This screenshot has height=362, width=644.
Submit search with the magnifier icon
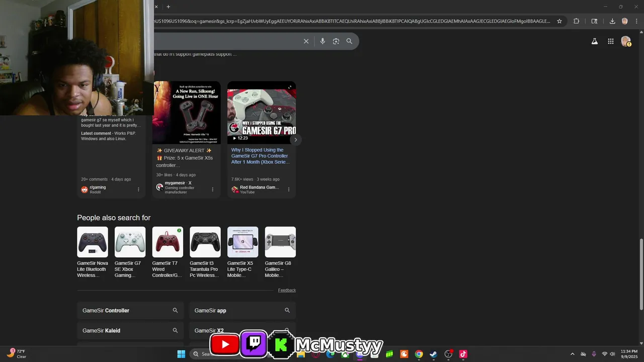[x=349, y=41]
